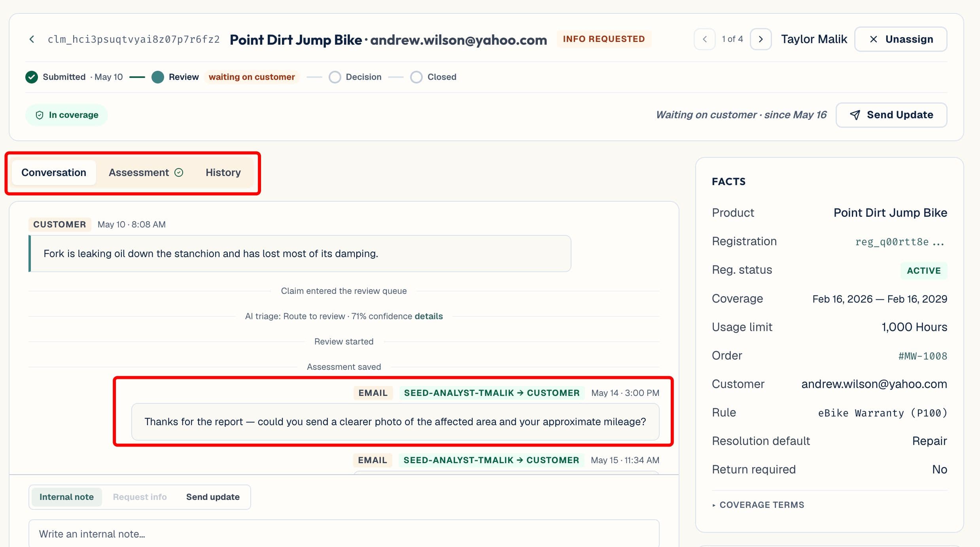Image resolution: width=980 pixels, height=547 pixels.
Task: Click the May 15 email sender tag
Action: [491, 460]
